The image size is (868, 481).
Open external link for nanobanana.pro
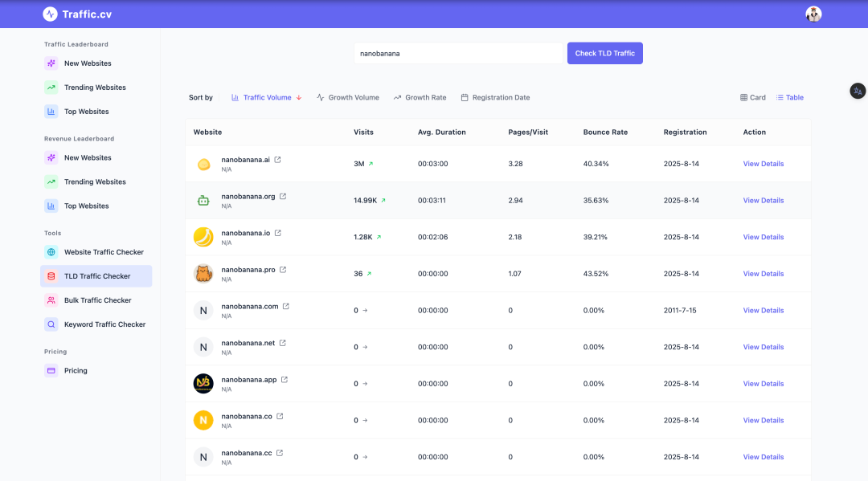tap(283, 270)
